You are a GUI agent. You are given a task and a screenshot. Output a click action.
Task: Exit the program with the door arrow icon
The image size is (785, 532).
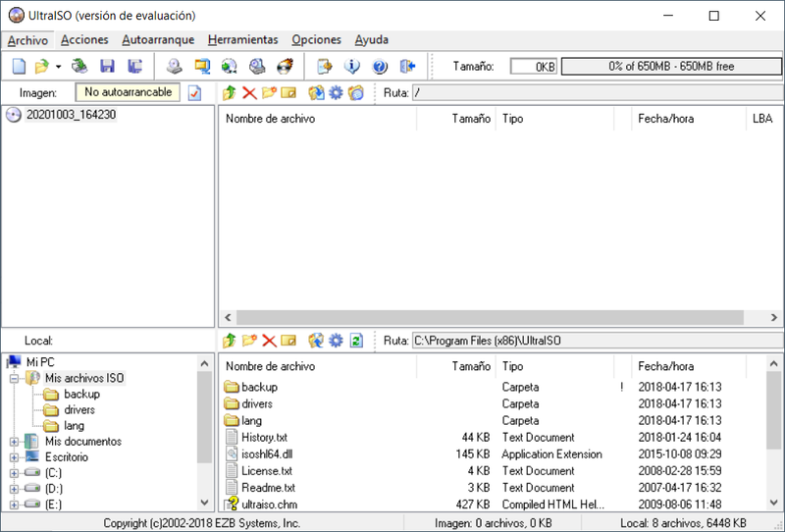(407, 66)
